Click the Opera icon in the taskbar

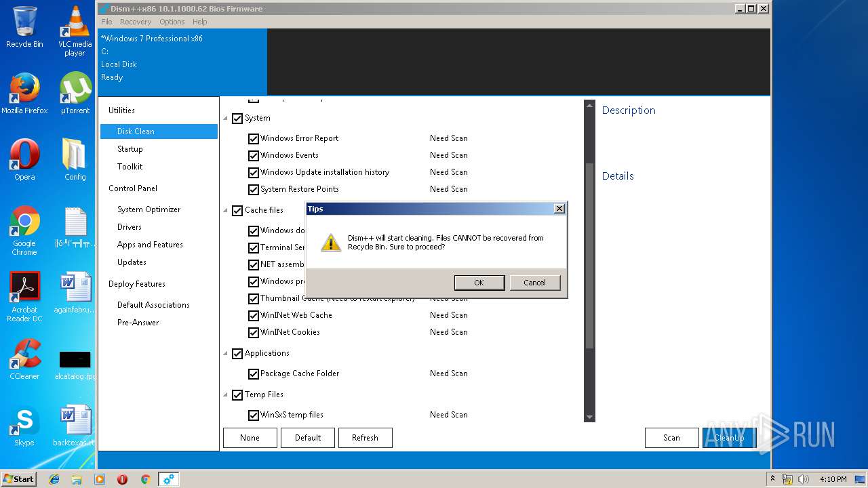click(122, 479)
